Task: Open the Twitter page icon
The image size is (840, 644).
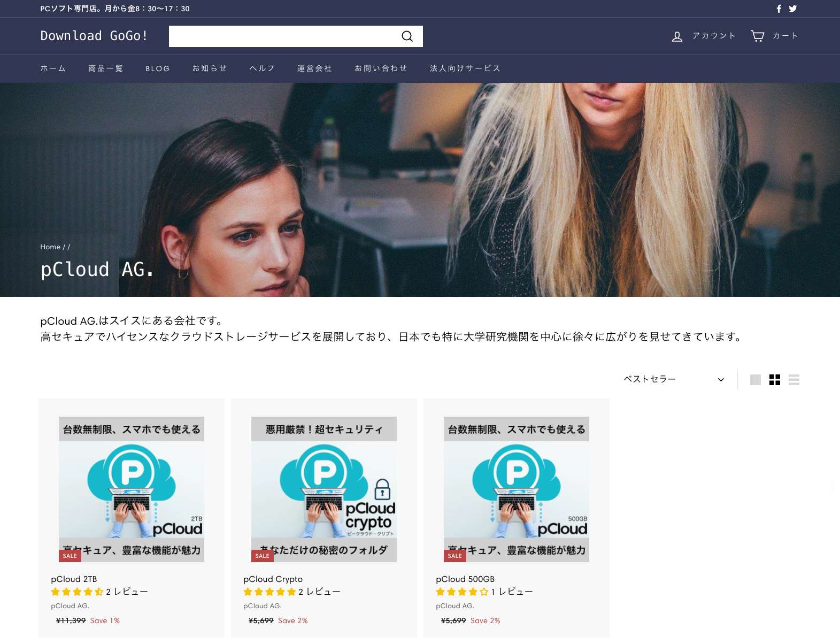Action: [793, 9]
